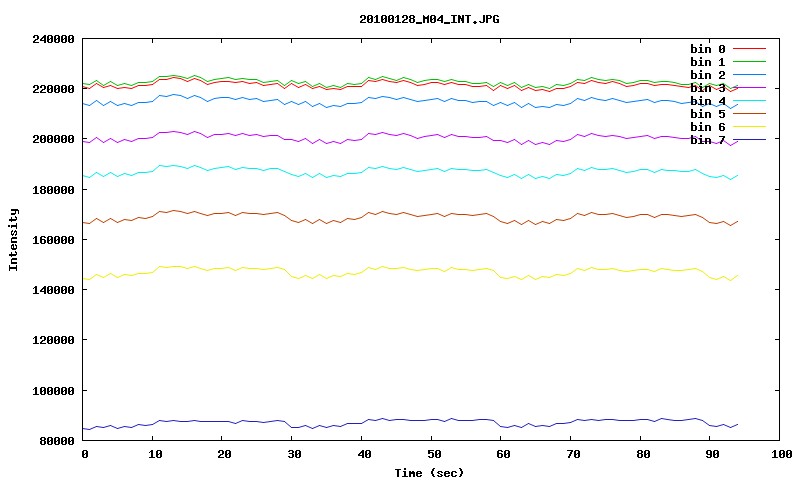Click the 120000 y-axis tick label

54,340
